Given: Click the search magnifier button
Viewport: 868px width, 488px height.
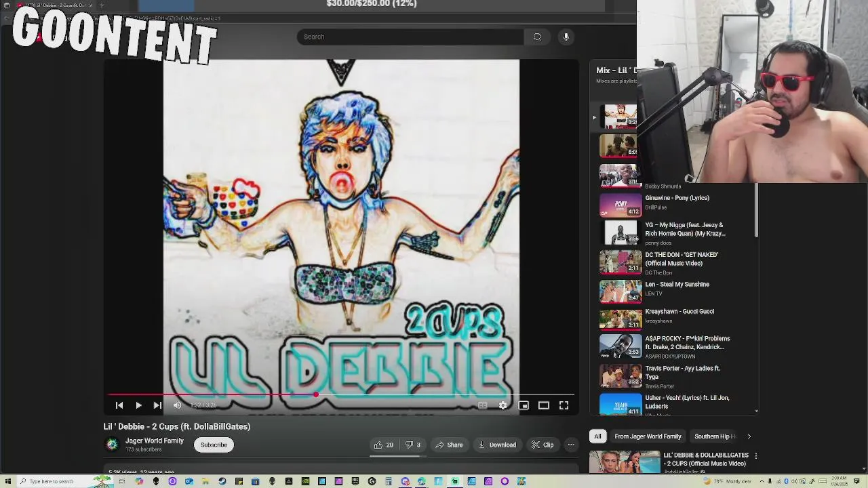Looking at the screenshot, I should 537,37.
